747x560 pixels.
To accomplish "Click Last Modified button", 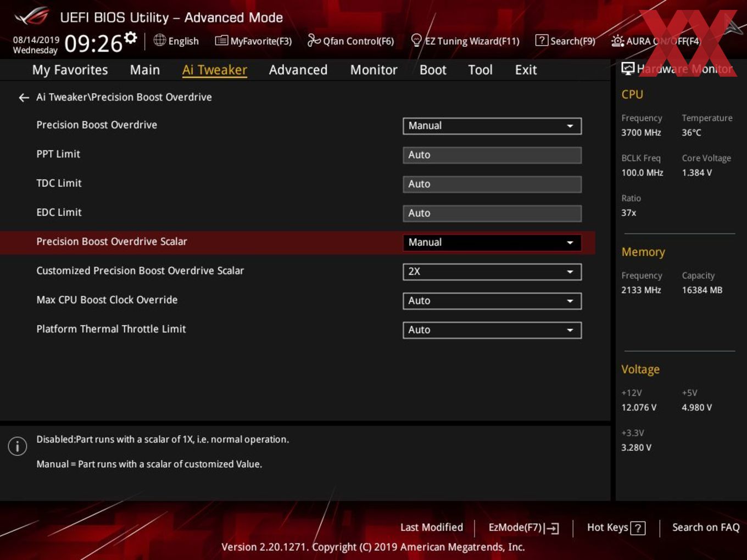I will [x=432, y=528].
